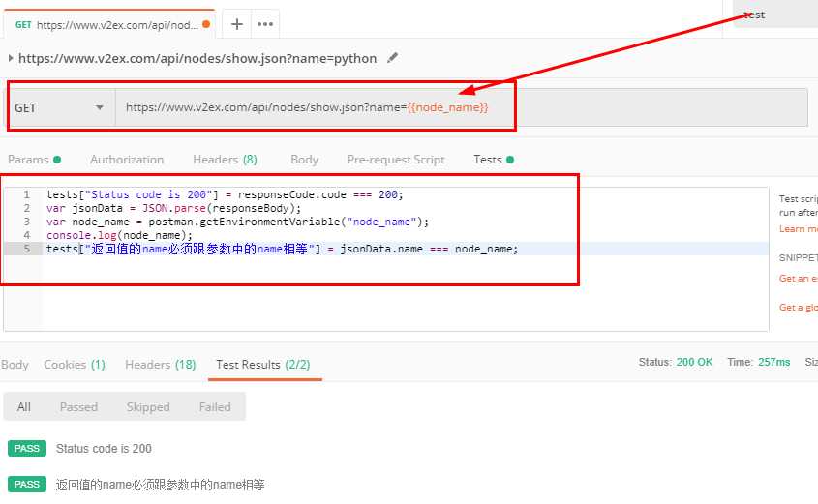
Task: Show All test results filter
Action: (x=24, y=406)
